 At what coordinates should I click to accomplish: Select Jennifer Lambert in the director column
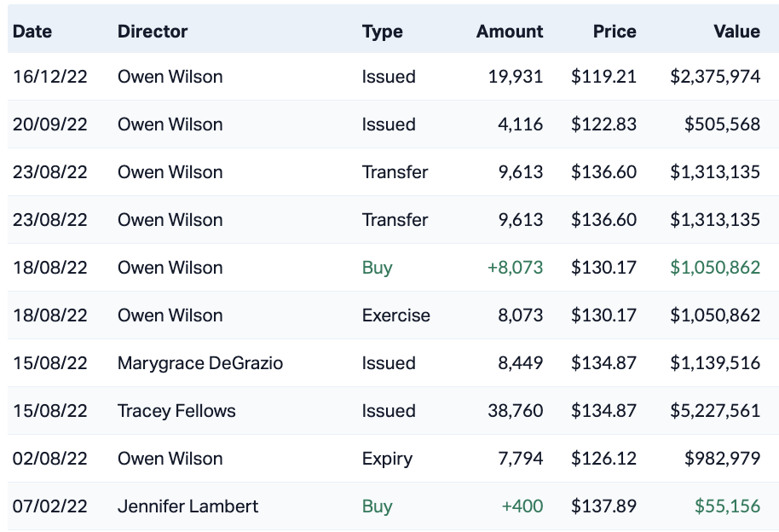click(x=188, y=506)
